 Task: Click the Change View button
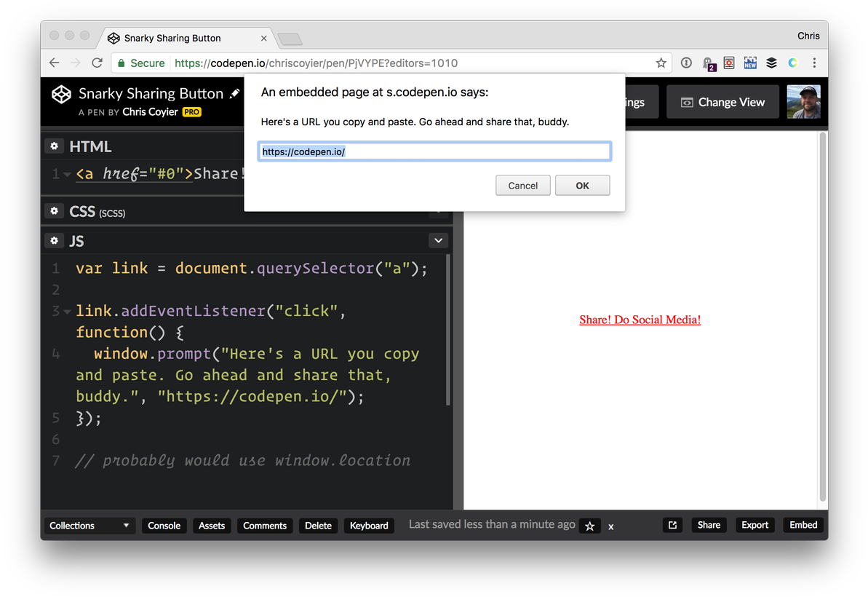coord(722,102)
